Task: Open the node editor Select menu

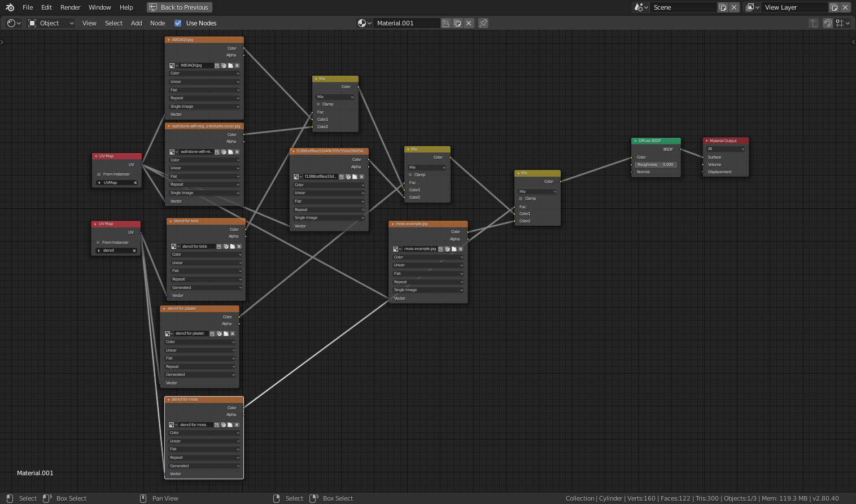Action: point(113,23)
